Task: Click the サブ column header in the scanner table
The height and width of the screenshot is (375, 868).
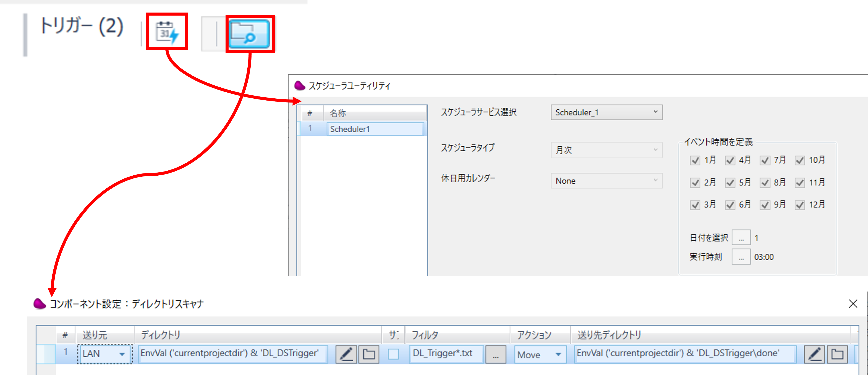Action: tap(394, 335)
